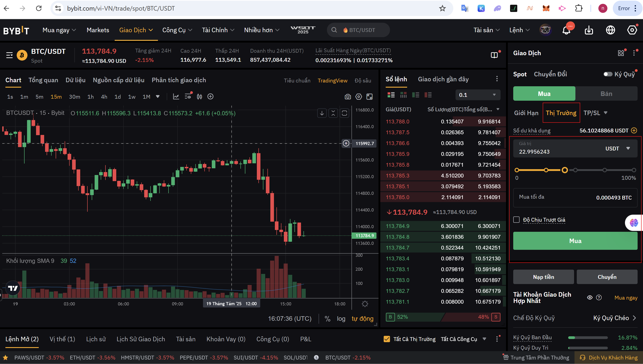Click the Nạp tiền button
This screenshot has height=364, width=643.
pos(543,277)
